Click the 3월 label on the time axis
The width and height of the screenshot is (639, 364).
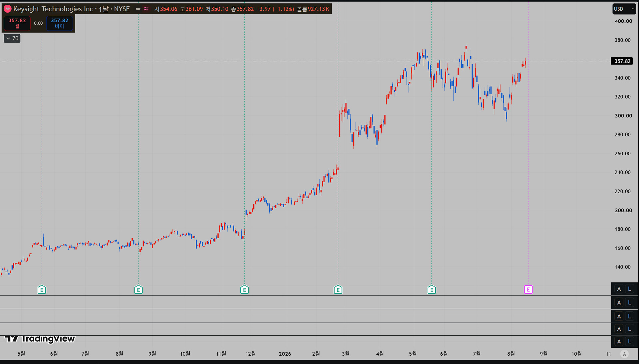(x=346, y=354)
